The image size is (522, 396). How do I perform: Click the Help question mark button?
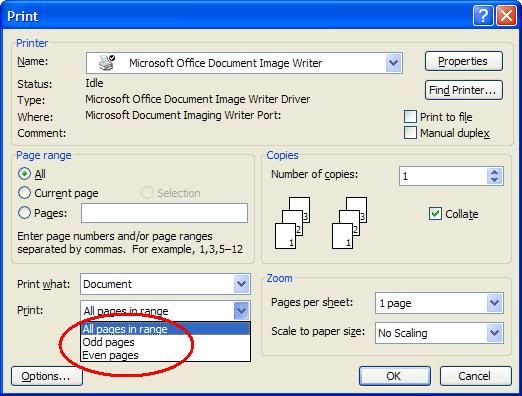[x=483, y=16]
